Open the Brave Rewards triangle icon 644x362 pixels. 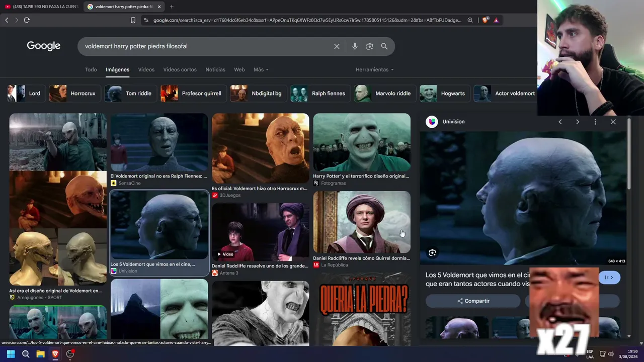496,20
